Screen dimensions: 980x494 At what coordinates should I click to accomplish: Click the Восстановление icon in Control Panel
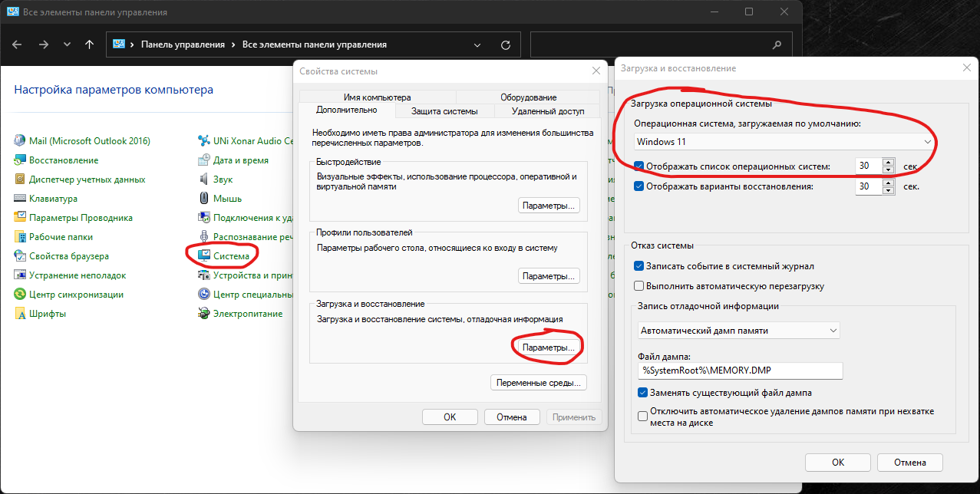coord(20,160)
